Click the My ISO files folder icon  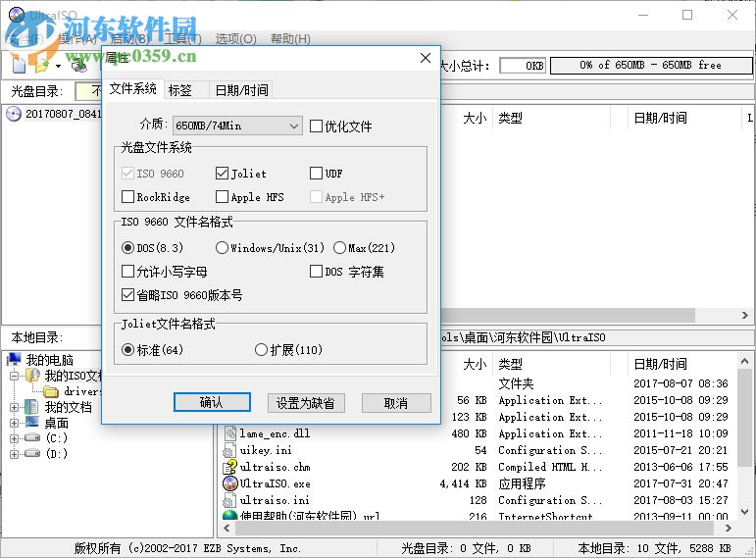click(32, 376)
